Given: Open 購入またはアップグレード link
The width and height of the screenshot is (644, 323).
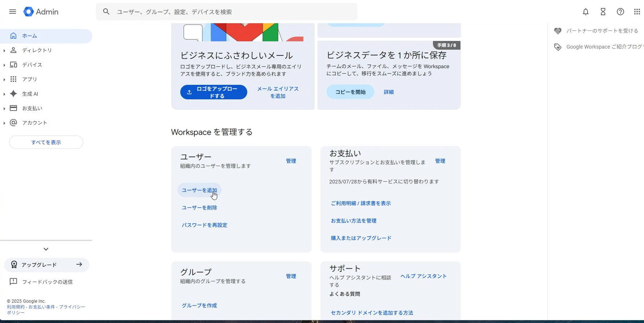Looking at the screenshot, I should [x=361, y=238].
